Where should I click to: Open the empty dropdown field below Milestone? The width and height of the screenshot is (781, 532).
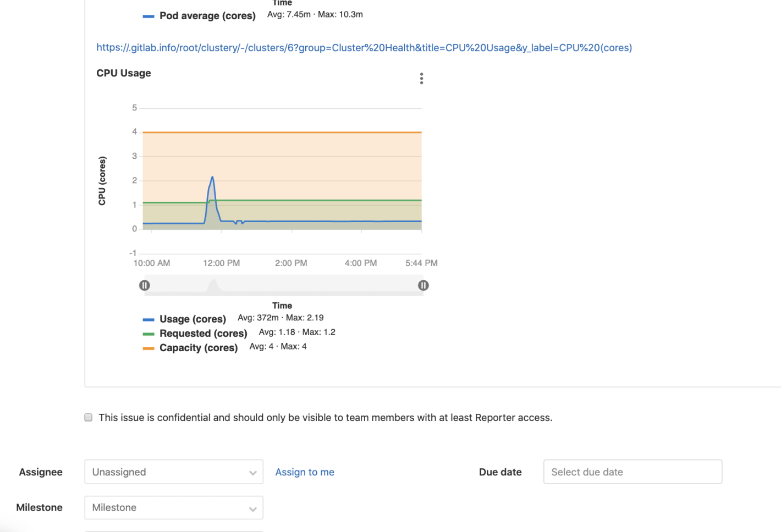[x=173, y=531]
